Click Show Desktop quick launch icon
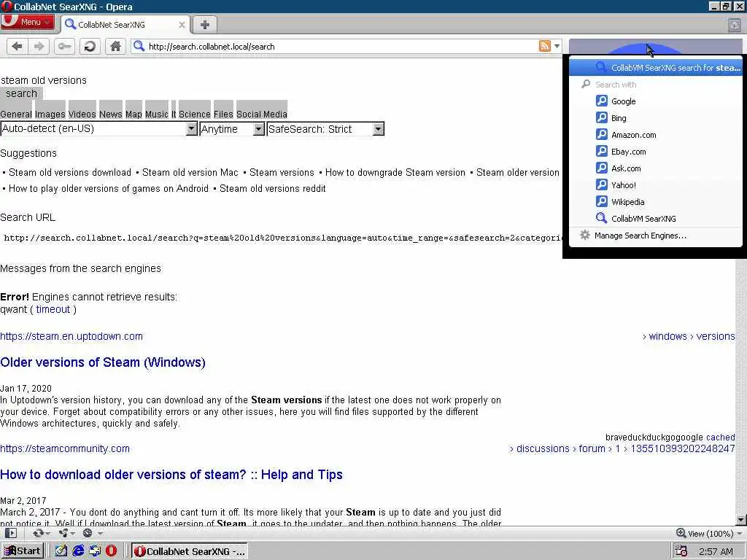The width and height of the screenshot is (747, 560). click(x=61, y=551)
